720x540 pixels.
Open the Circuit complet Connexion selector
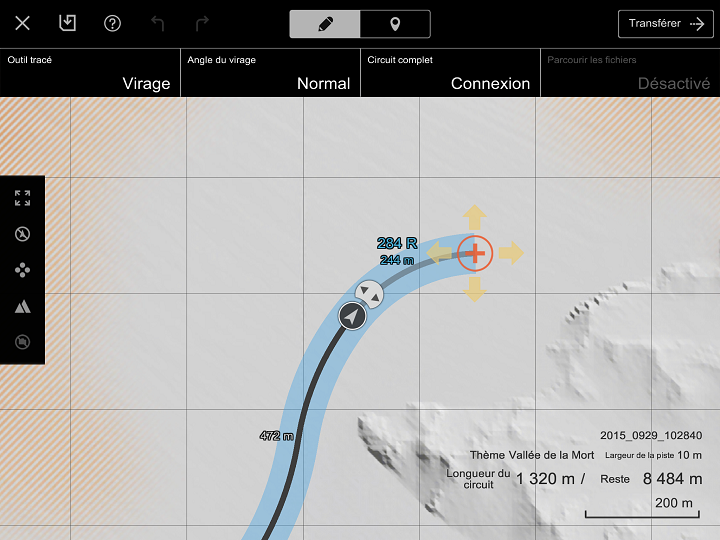(x=450, y=73)
